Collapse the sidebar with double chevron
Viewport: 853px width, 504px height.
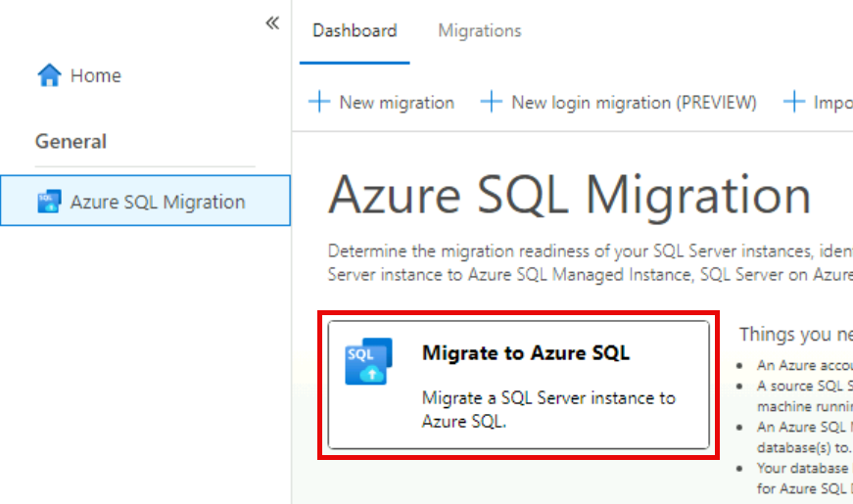[x=272, y=23]
